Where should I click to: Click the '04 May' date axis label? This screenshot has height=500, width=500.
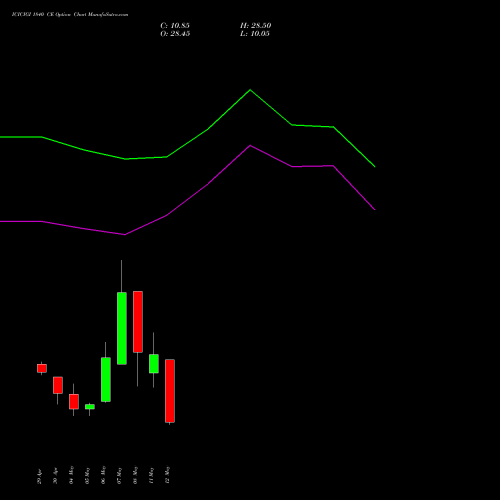click(72, 475)
